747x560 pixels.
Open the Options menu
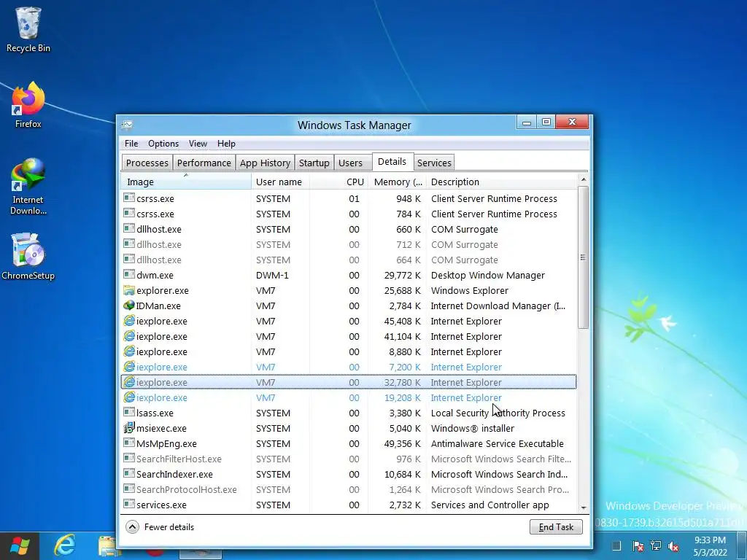coord(163,144)
